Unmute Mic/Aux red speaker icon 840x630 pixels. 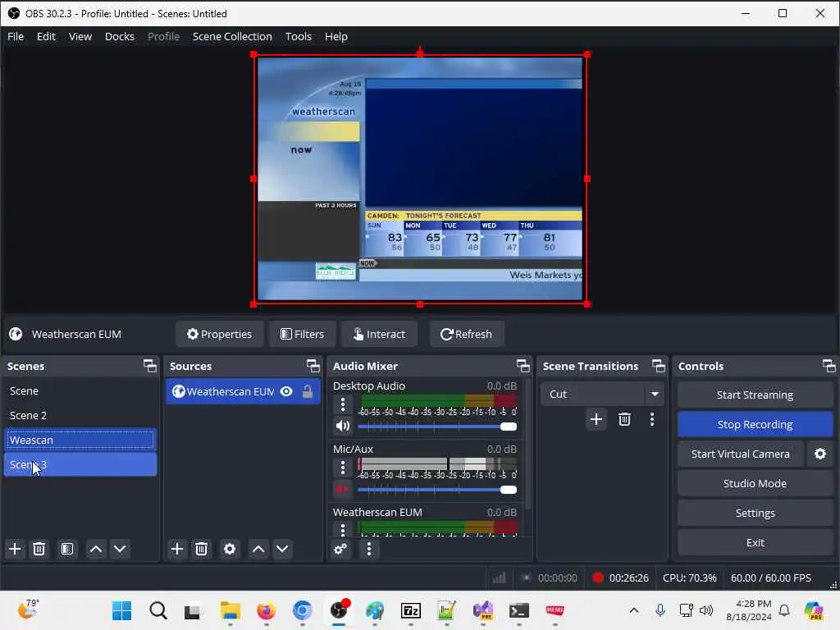342,489
